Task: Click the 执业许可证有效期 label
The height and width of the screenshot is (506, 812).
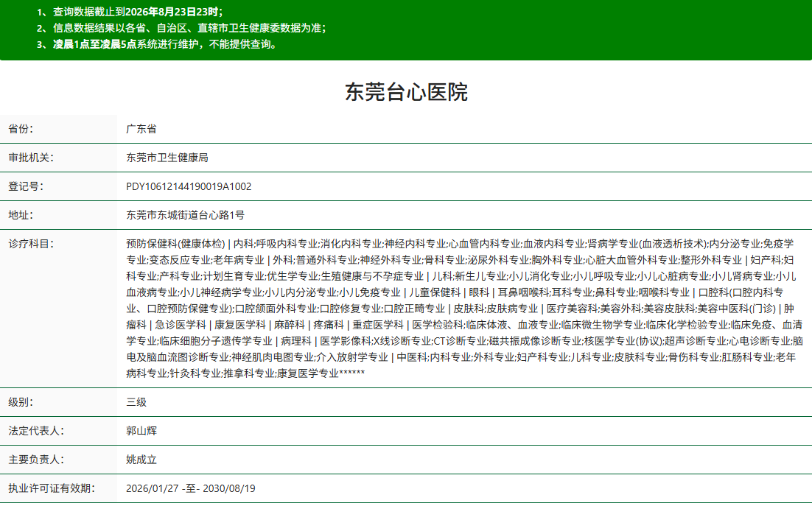Action: [52, 488]
